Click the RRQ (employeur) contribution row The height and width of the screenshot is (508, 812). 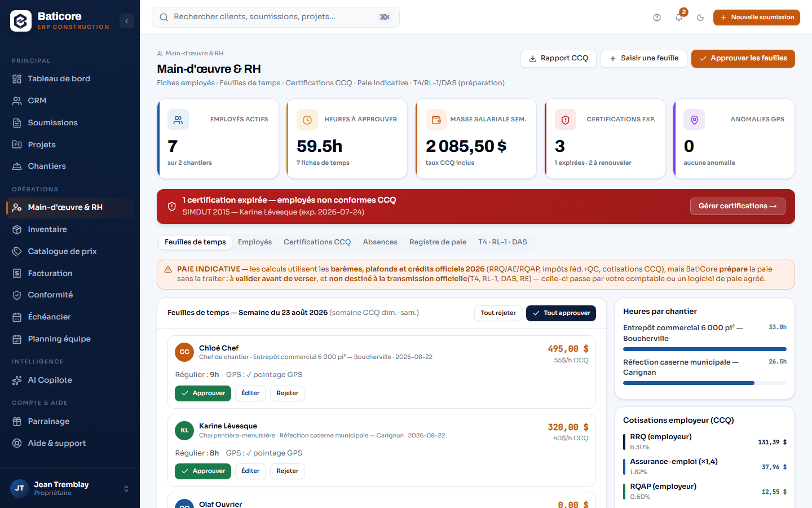point(705,442)
